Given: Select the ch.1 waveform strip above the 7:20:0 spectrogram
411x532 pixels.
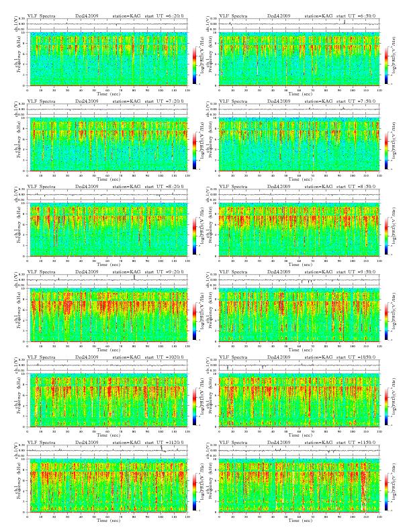Looking at the screenshot, I should tap(107, 109).
